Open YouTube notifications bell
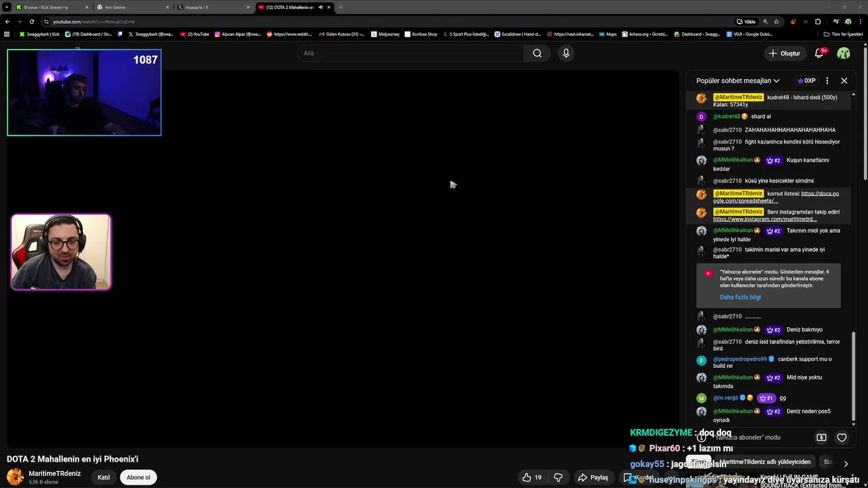Viewport: 868px width, 488px height. (x=819, y=53)
